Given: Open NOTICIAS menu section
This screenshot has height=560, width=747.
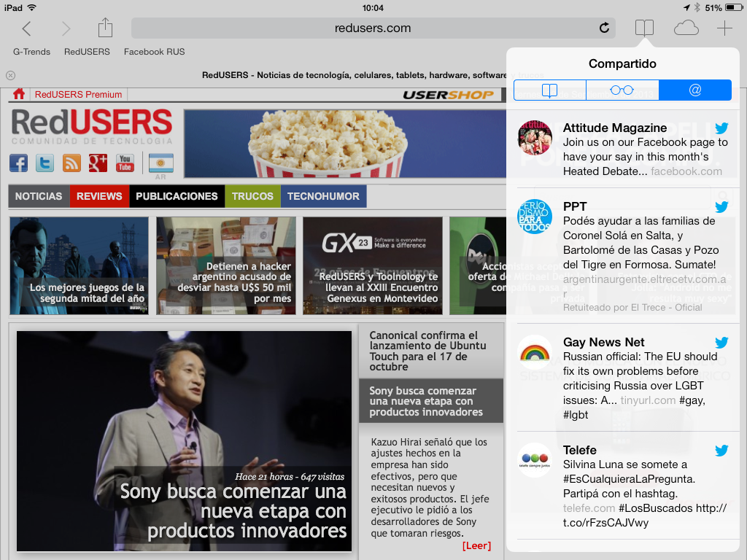Looking at the screenshot, I should (x=39, y=196).
